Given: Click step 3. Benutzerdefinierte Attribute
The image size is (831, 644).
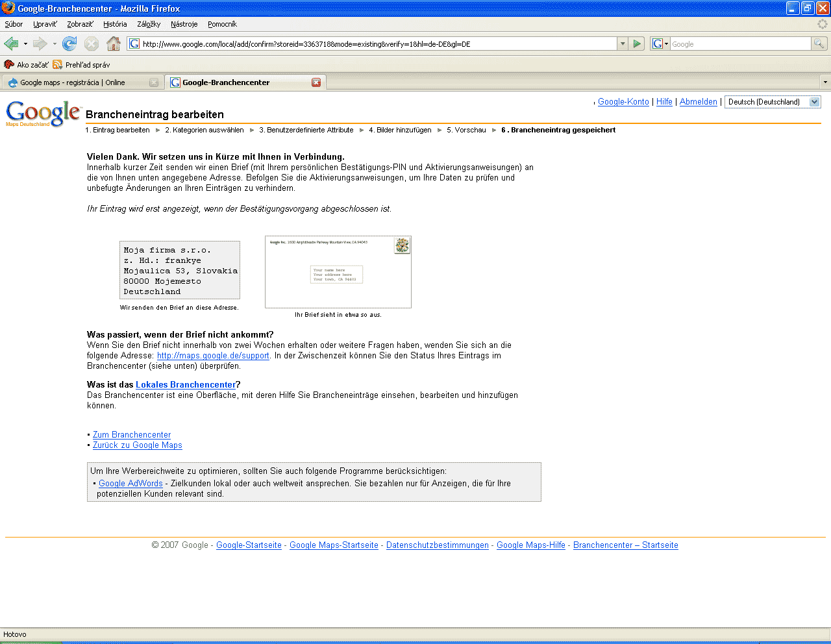Looking at the screenshot, I should pyautogui.click(x=306, y=130).
